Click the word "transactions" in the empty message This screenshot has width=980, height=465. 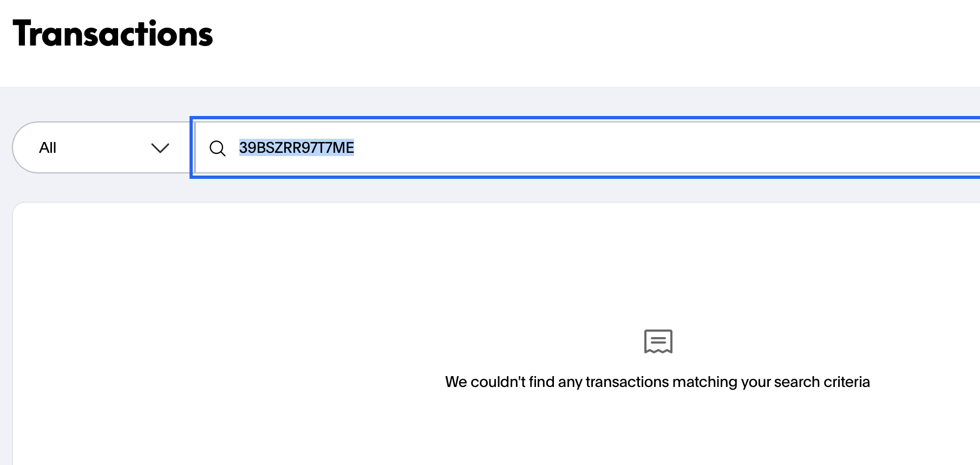628,382
